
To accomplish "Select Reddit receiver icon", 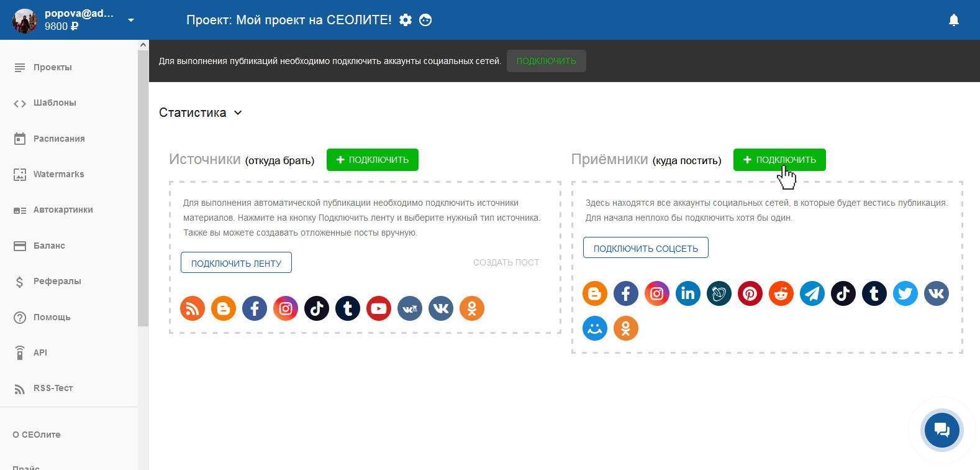I will [x=781, y=293].
